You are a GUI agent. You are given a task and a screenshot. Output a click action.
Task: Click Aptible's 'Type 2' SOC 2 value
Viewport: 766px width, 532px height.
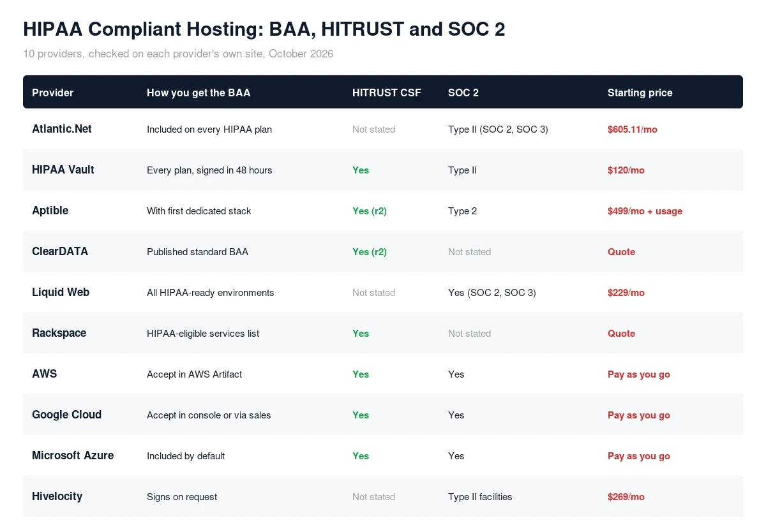pyautogui.click(x=463, y=211)
